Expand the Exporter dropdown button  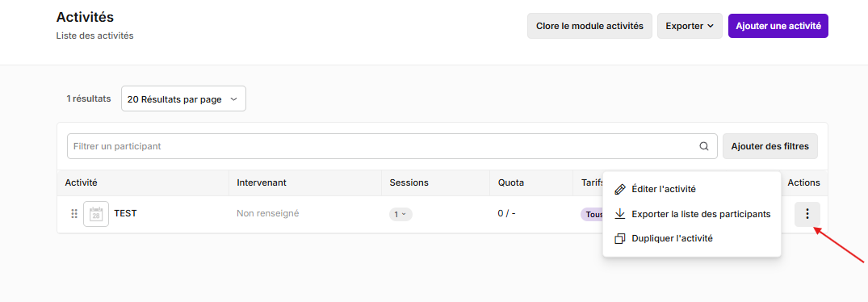pyautogui.click(x=690, y=26)
